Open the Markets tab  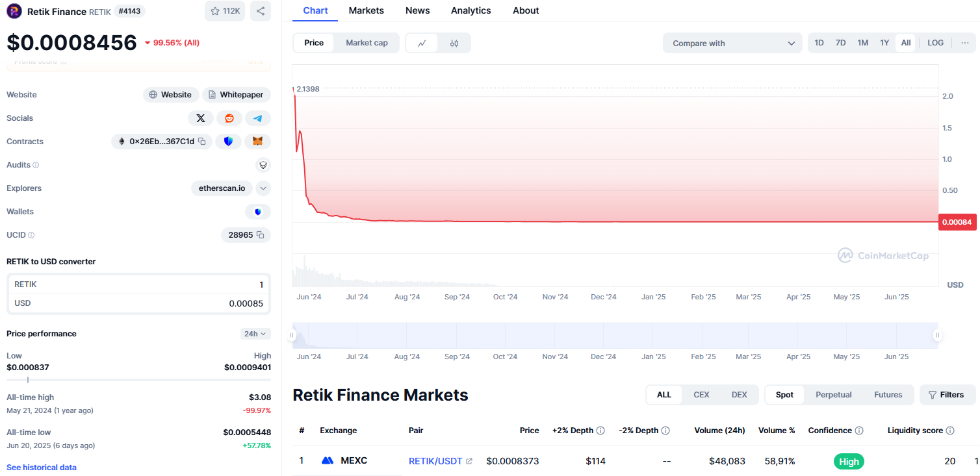(x=367, y=10)
